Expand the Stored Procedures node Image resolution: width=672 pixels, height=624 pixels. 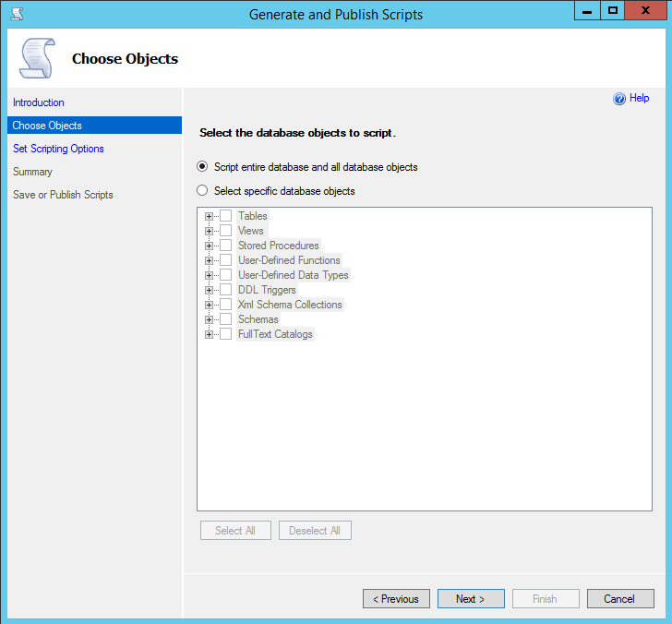click(209, 246)
